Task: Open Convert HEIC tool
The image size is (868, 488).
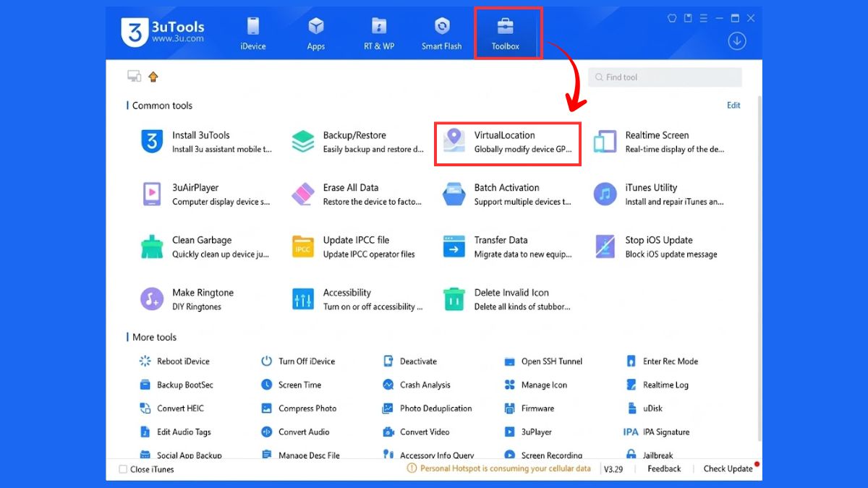Action: coord(171,408)
